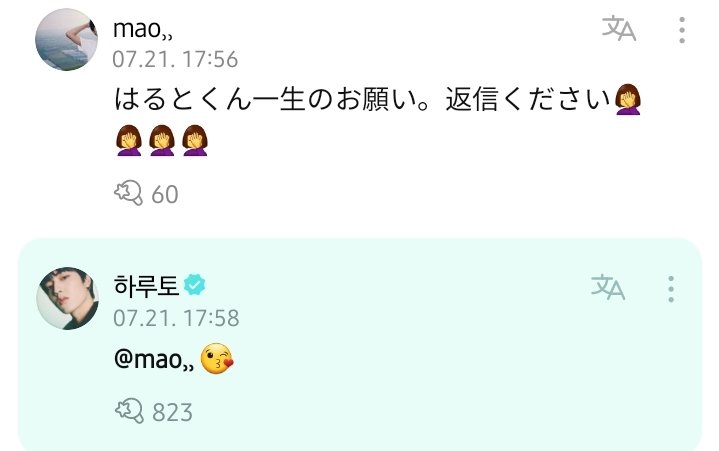This screenshot has height=451, width=719.
Task: Select the @mao,, mention in the reply
Action: coord(154,359)
